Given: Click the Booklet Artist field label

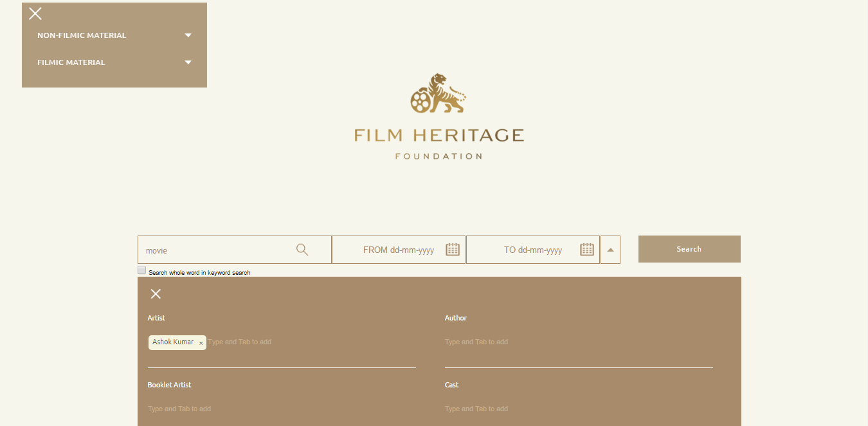Looking at the screenshot, I should pyautogui.click(x=170, y=385).
